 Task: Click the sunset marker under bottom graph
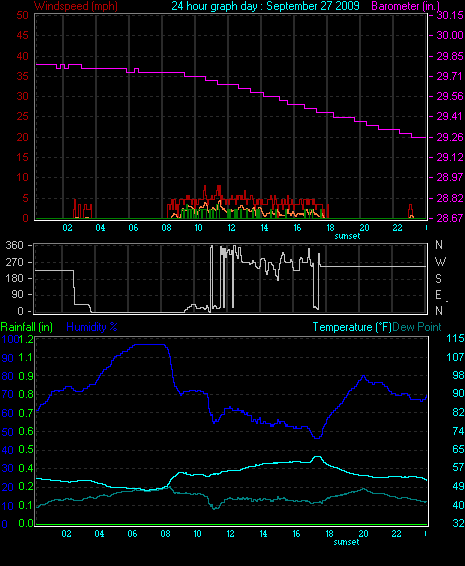(x=347, y=542)
